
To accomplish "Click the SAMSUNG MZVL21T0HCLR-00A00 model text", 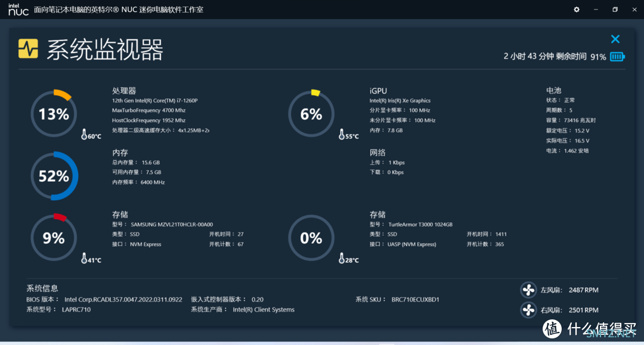I will (x=172, y=225).
